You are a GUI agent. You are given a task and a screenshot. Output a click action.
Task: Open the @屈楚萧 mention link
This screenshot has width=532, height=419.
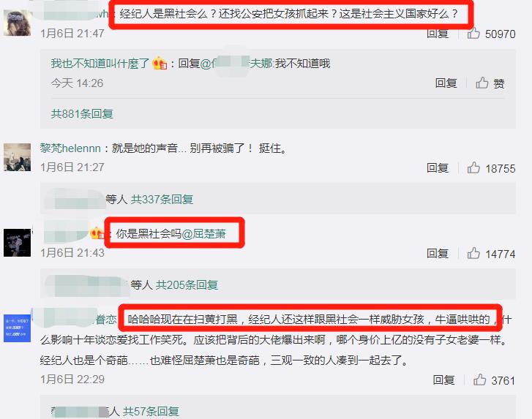203,234
